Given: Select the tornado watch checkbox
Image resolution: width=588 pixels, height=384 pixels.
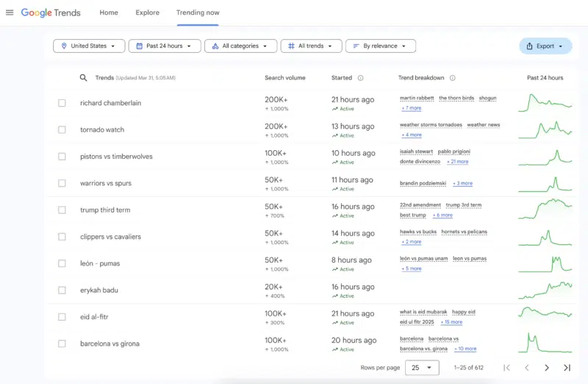Looking at the screenshot, I should click(x=62, y=129).
